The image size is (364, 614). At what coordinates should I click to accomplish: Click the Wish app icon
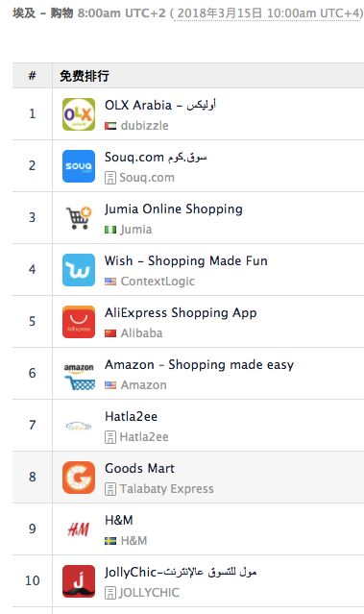tap(79, 270)
